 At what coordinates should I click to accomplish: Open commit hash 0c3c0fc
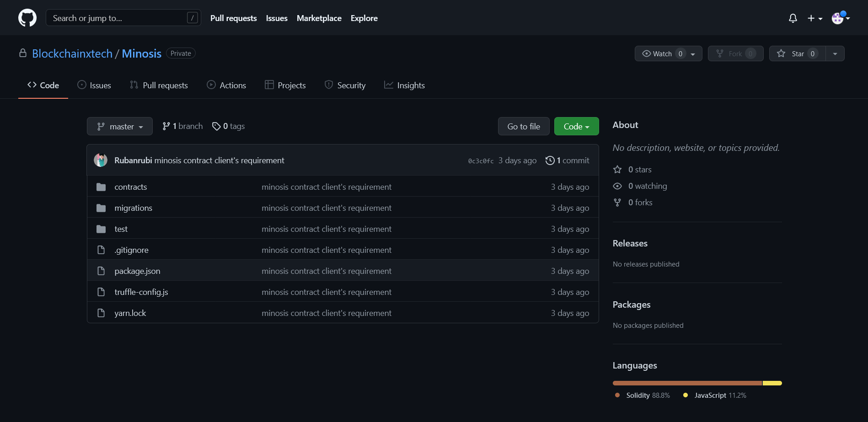point(481,161)
